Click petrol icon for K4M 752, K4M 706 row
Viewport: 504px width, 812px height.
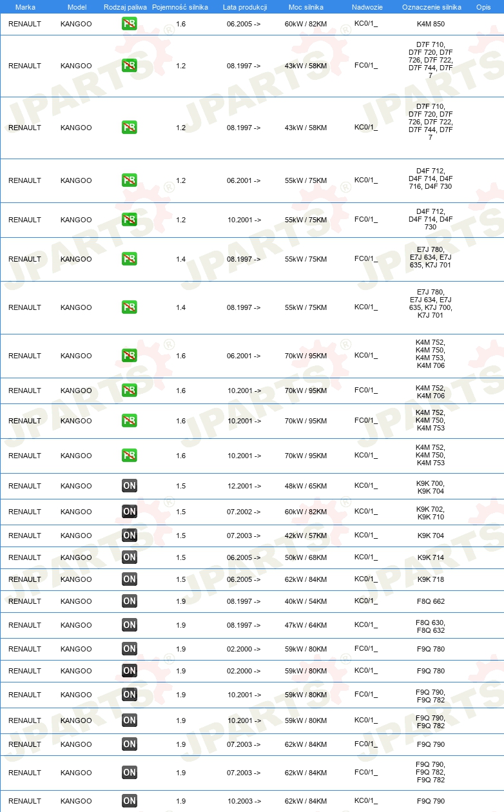[x=130, y=391]
